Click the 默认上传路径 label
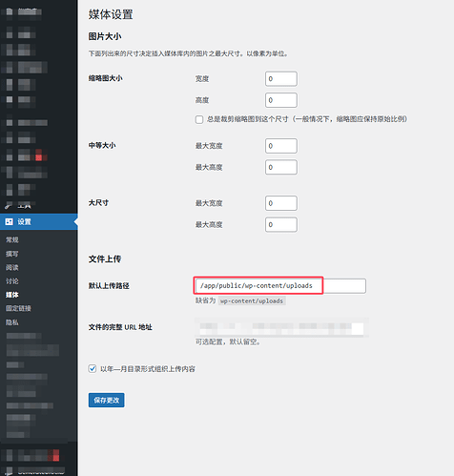Image resolution: width=454 pixels, height=476 pixels. point(109,285)
